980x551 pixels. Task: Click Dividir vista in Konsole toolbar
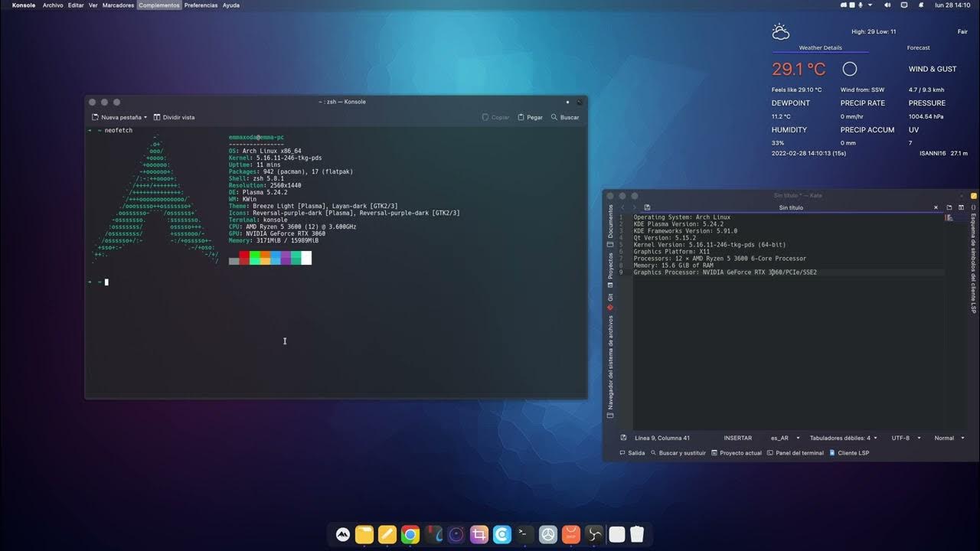tap(174, 117)
